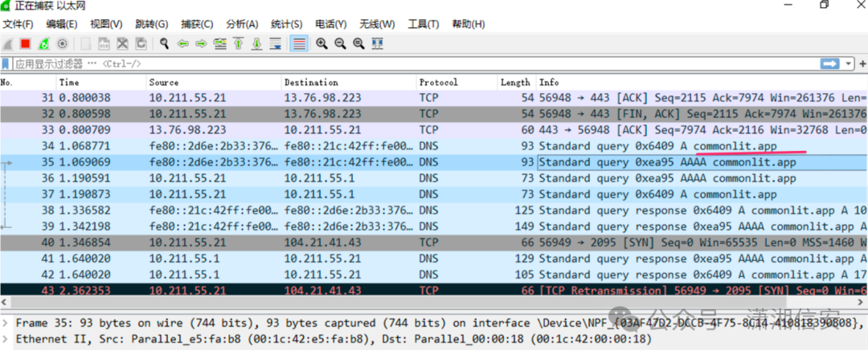Jump to the last packet
This screenshot has height=354, width=868.
[257, 43]
